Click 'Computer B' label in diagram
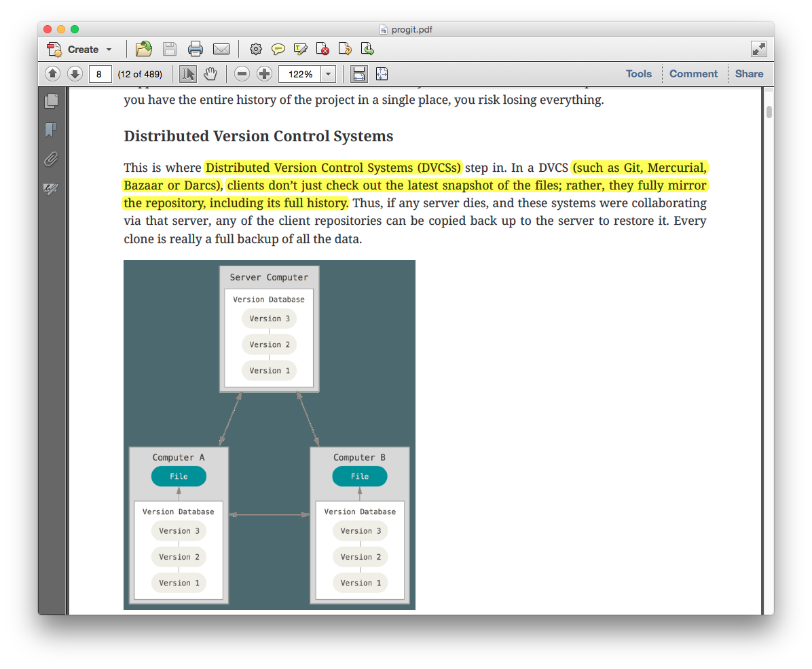 tap(359, 458)
